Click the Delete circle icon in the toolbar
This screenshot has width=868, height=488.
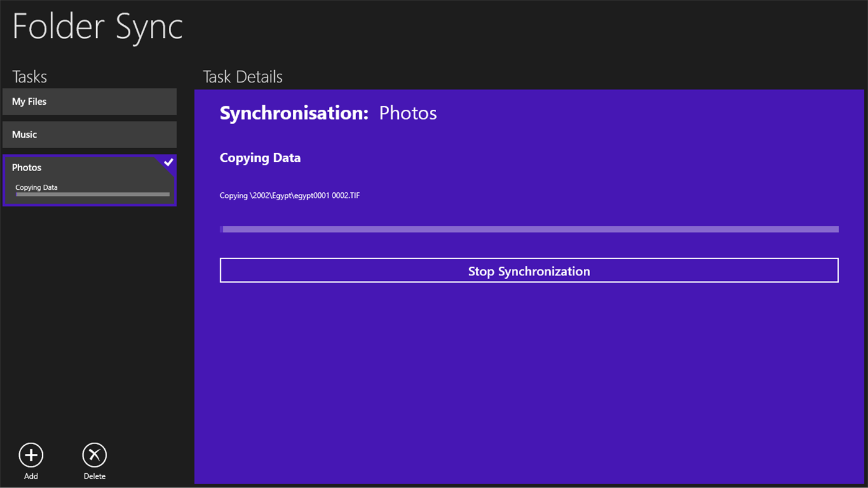pyautogui.click(x=94, y=455)
